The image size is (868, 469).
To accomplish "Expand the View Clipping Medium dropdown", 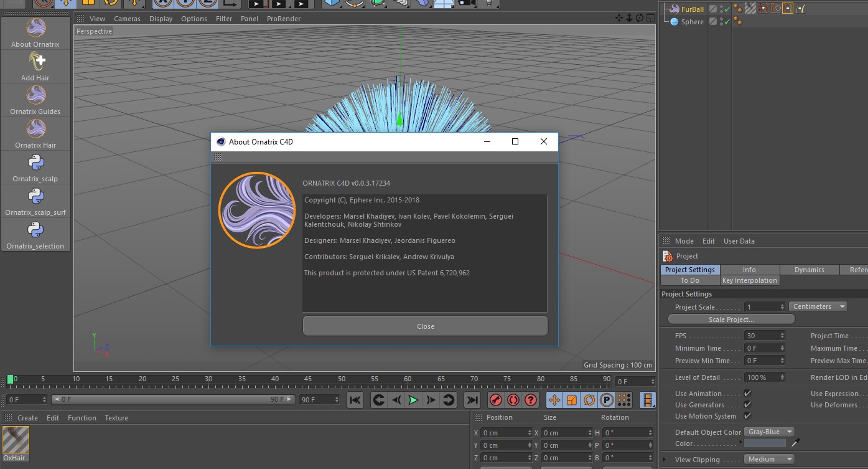I will [769, 460].
